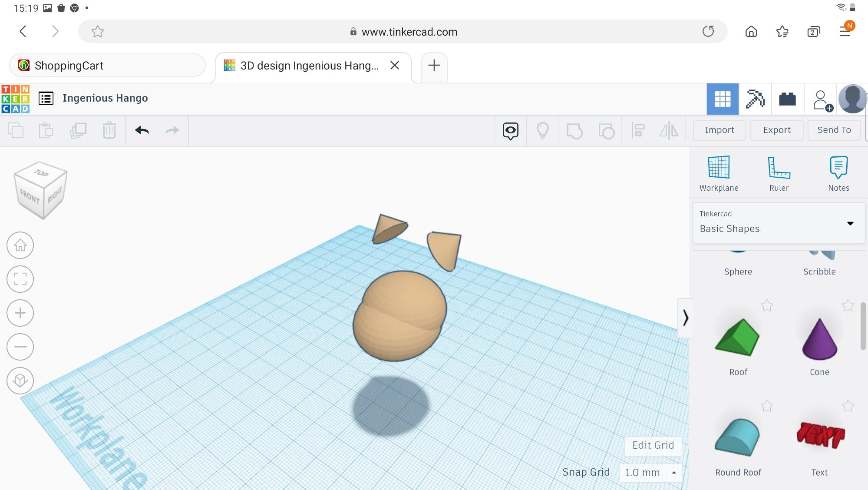Toggle Show all light bulb icon
This screenshot has height=490, width=868.
[x=542, y=130]
